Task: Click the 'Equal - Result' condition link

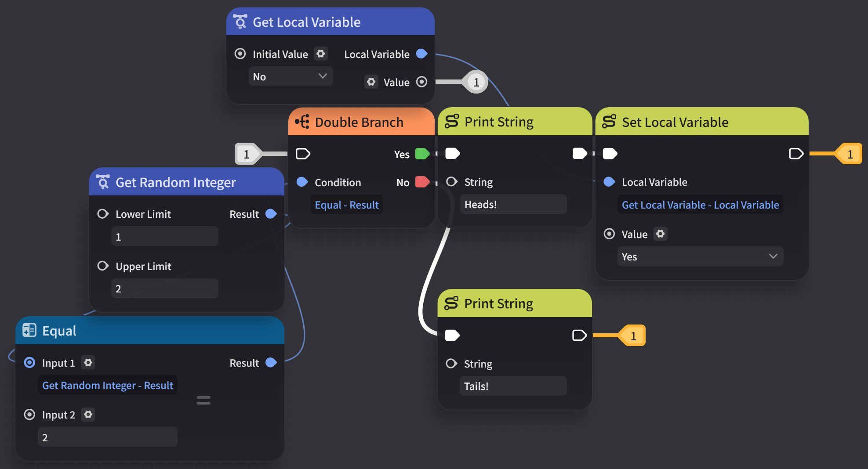Action: coord(347,205)
